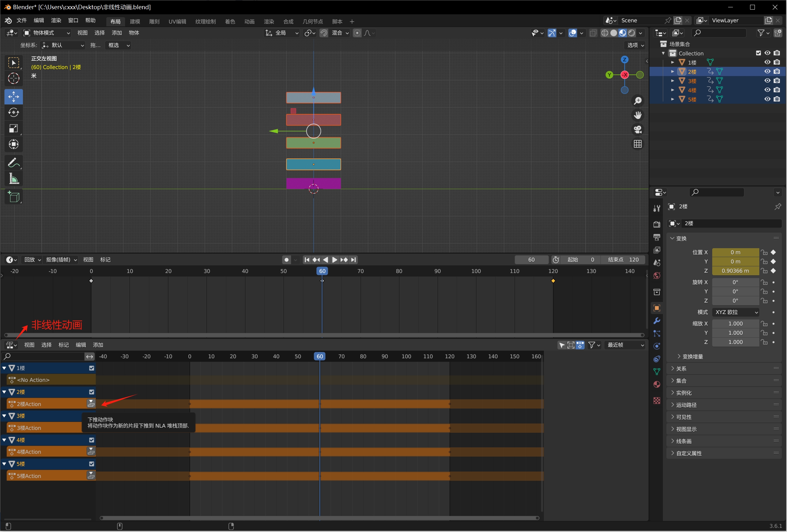The width and height of the screenshot is (787, 532).
Task: Expand the 1楼 item in outliner
Action: pyautogui.click(x=672, y=62)
